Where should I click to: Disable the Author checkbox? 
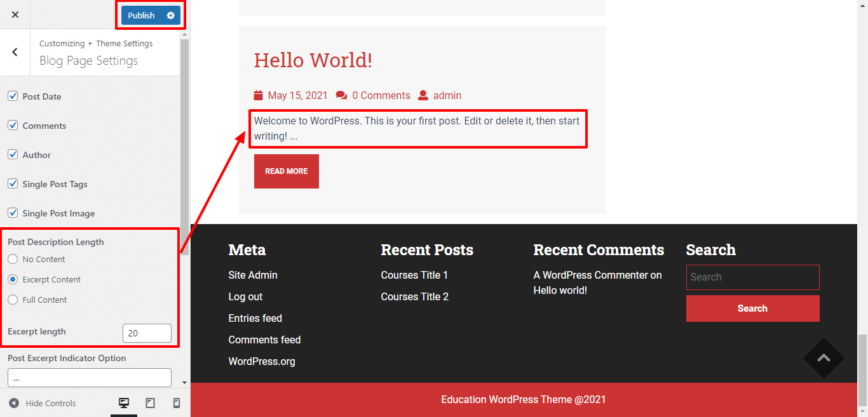[13, 155]
